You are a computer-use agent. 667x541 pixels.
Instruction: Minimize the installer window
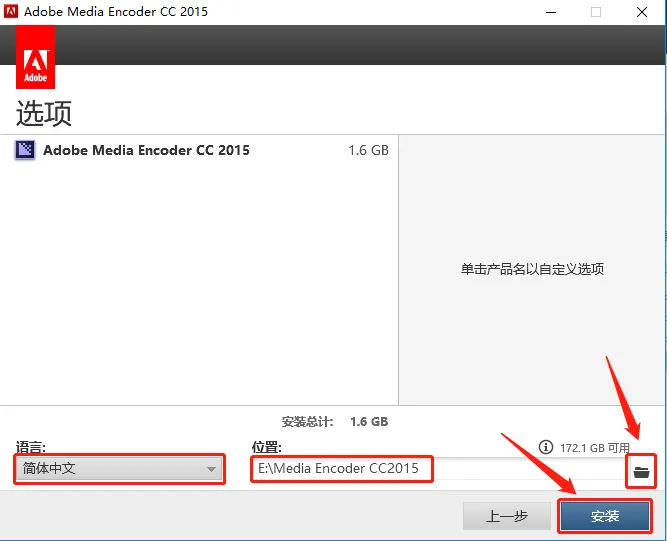click(551, 12)
